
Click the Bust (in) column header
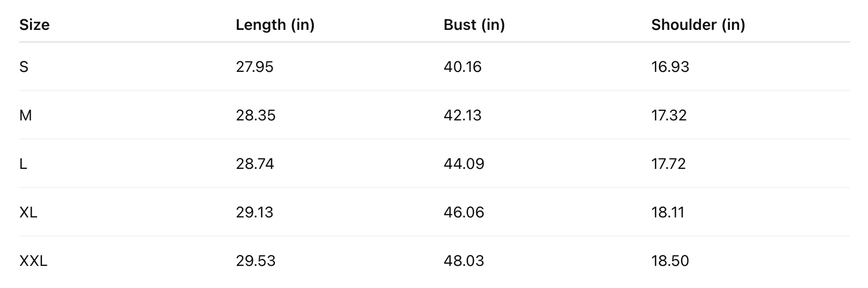474,25
